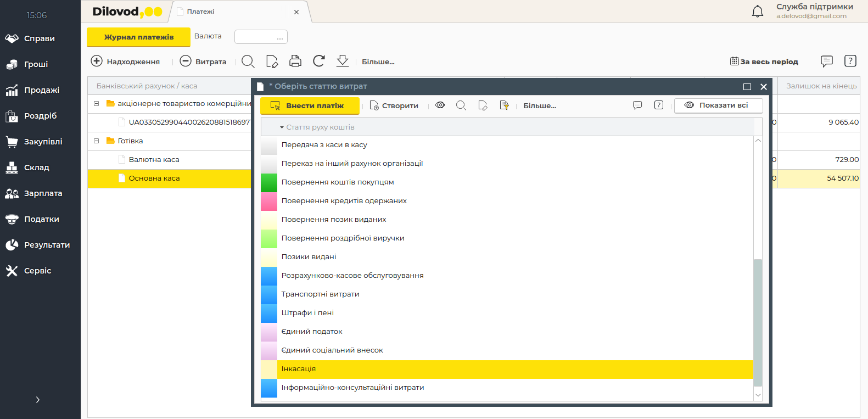The image size is (868, 419).
Task: Collapse the акціонерне товариство bank folder
Action: (x=96, y=104)
